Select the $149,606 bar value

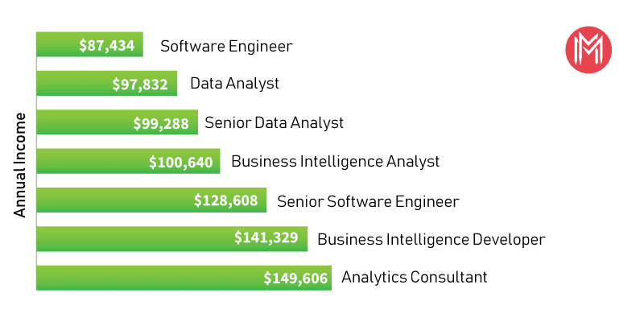point(295,279)
